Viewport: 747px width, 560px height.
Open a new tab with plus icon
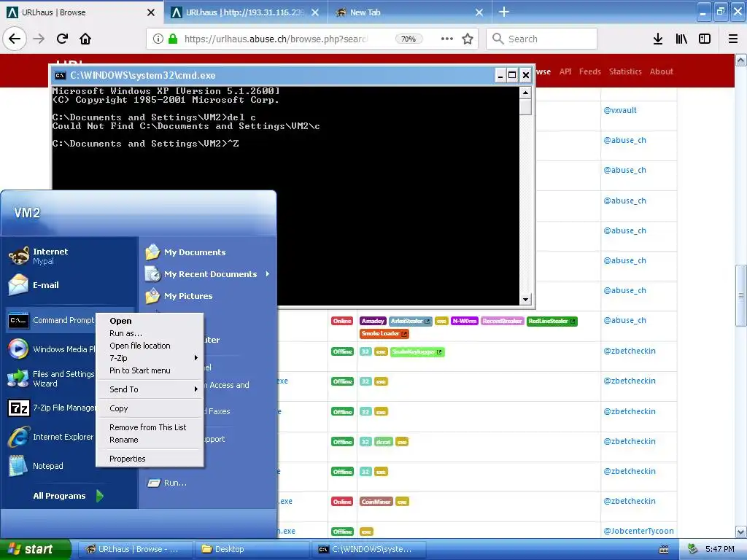504,12
